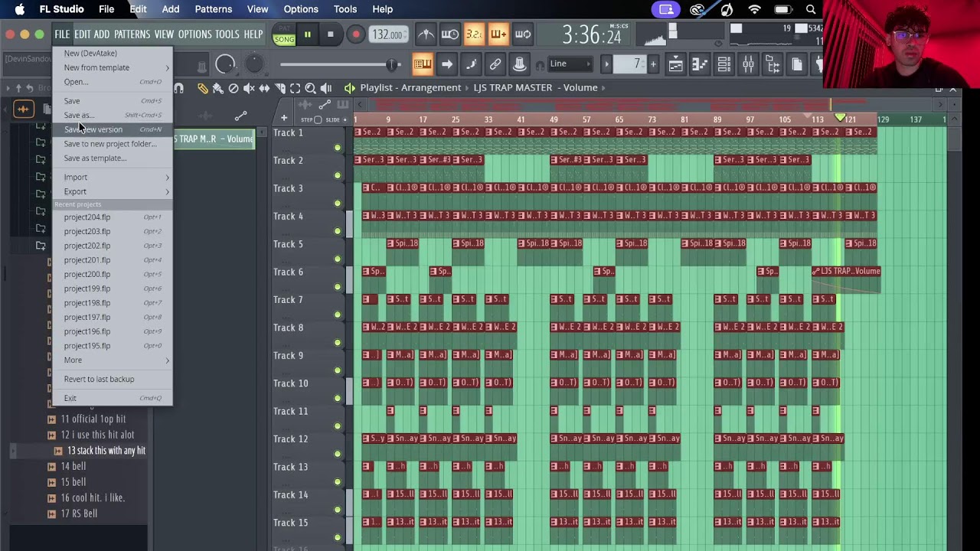Mute Track 2 with its green light
Image resolution: width=980 pixels, height=551 pixels.
[338, 175]
